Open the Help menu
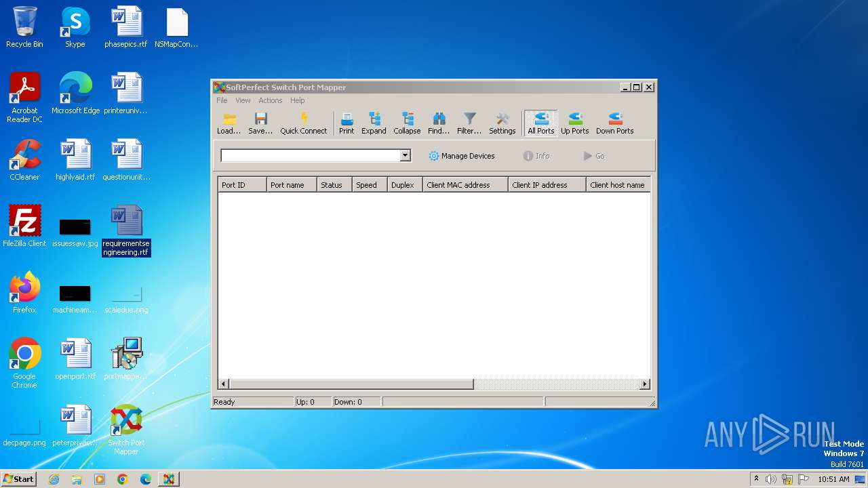 (x=298, y=100)
